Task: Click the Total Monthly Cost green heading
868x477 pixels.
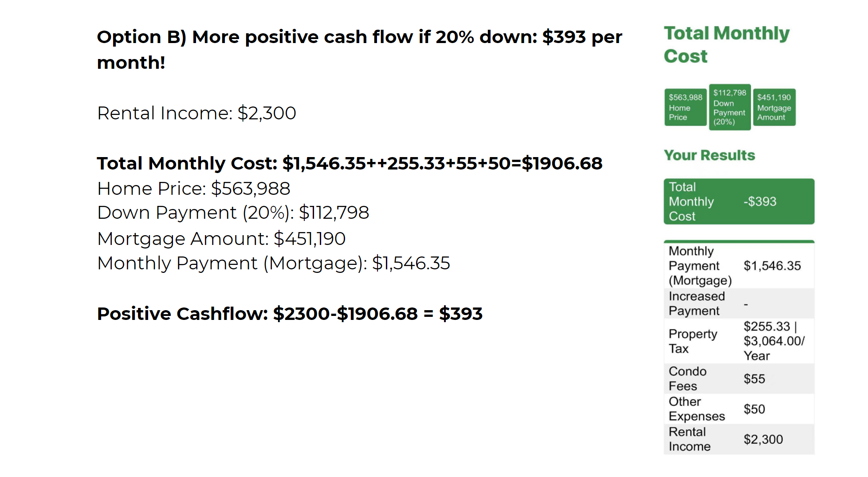Action: click(726, 44)
